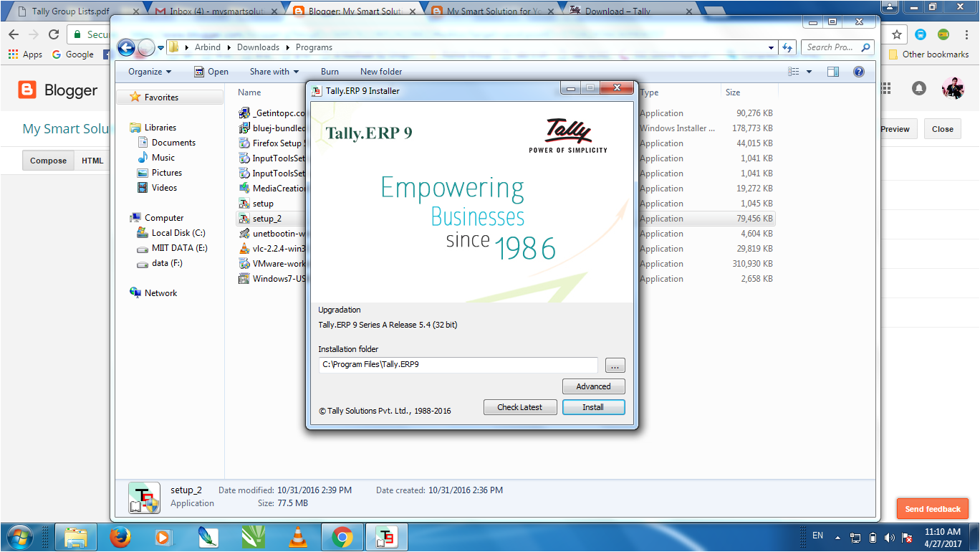Browse for installation folder with the ellipsis button
The image size is (980, 552).
tap(615, 366)
